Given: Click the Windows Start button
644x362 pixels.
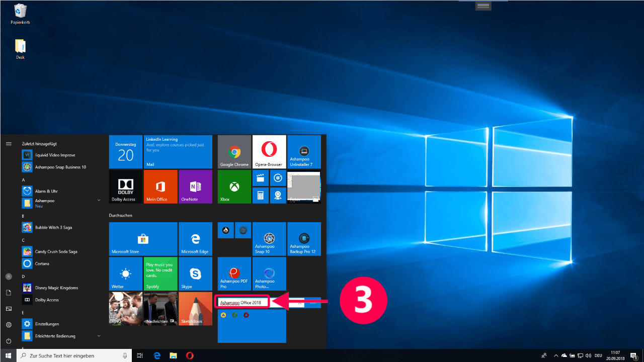Looking at the screenshot, I should pyautogui.click(x=9, y=355).
